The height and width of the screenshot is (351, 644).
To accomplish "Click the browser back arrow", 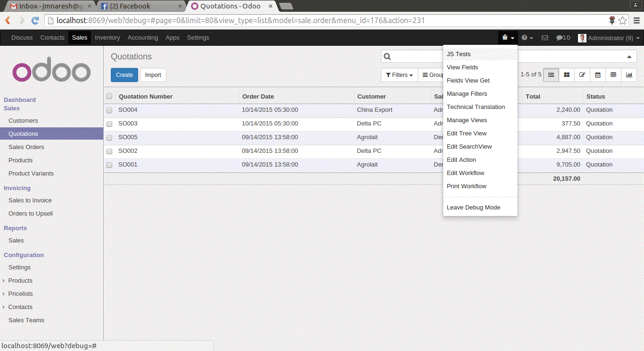I will (8, 20).
